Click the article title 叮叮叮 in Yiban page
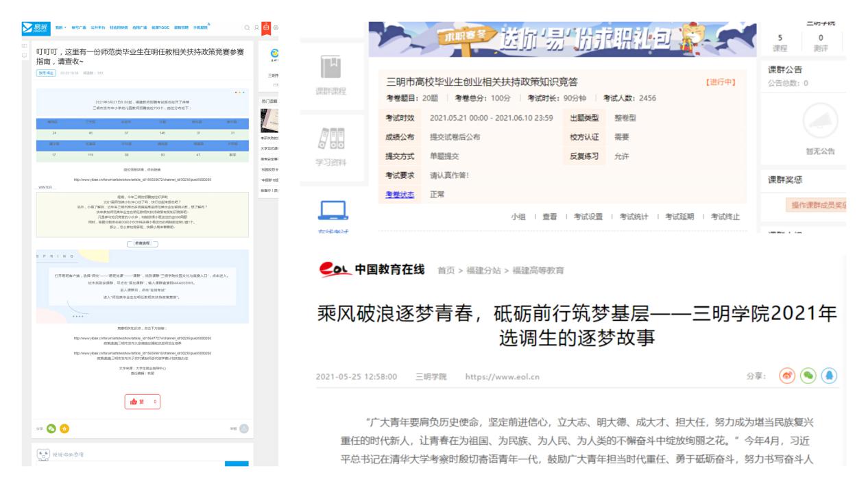 click(140, 56)
